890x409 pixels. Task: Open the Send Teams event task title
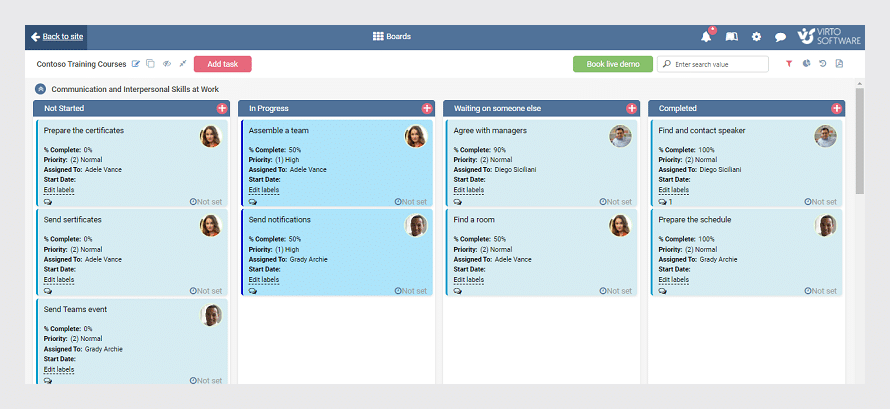[75, 309]
